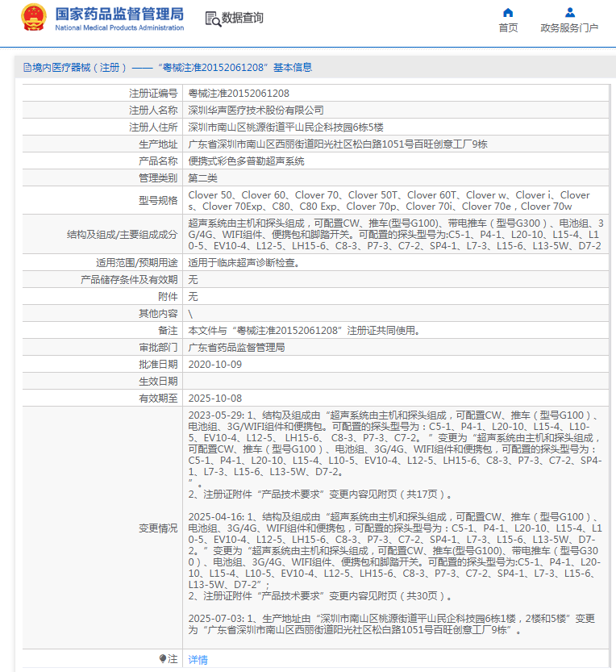Click 国家药品监督管理局 site title
This screenshot has height=672, width=616.
point(119,15)
